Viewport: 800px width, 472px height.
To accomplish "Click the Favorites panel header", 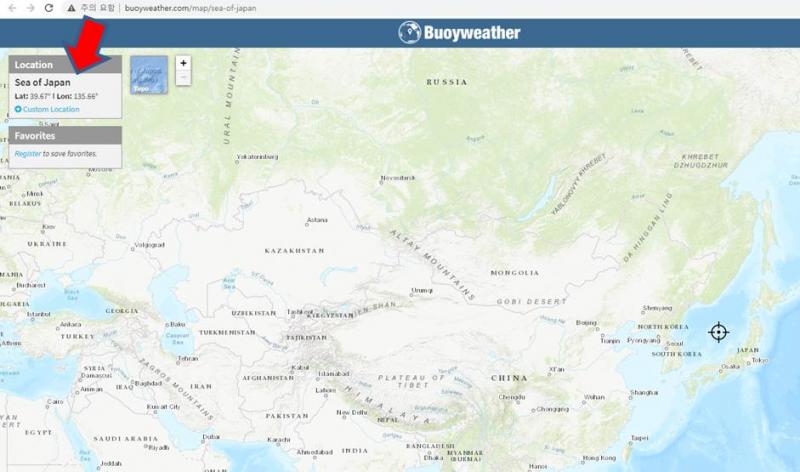I will coord(65,135).
